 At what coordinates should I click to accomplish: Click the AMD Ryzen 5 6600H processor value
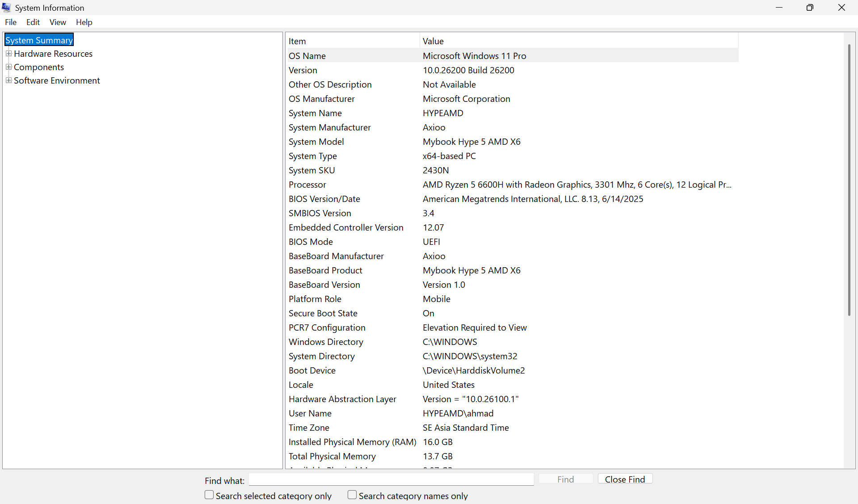point(577,185)
